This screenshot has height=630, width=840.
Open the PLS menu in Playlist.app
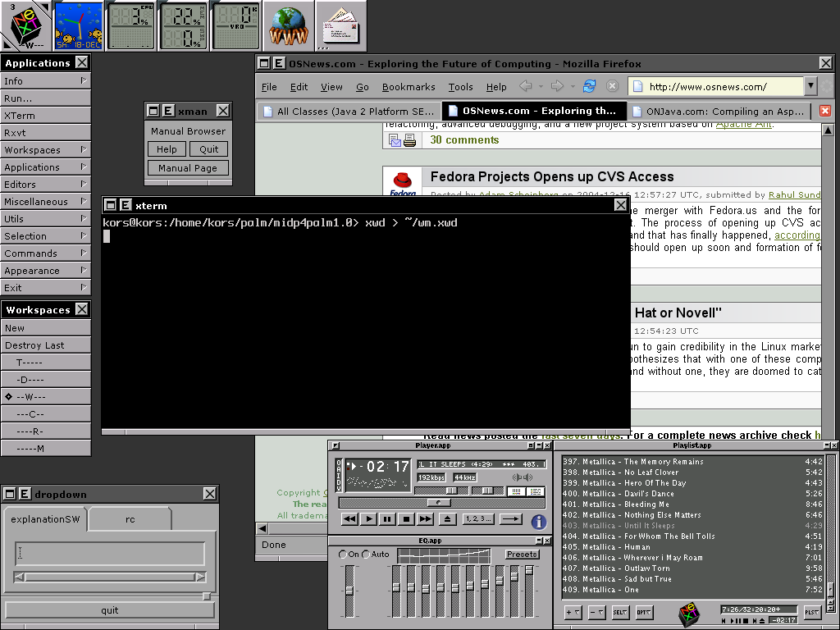pos(811,612)
